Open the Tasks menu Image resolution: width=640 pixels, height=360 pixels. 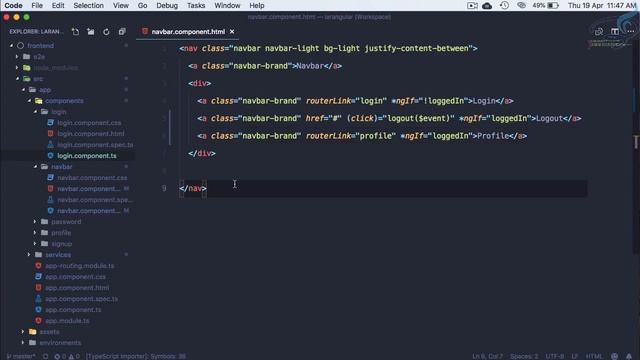[x=196, y=5]
